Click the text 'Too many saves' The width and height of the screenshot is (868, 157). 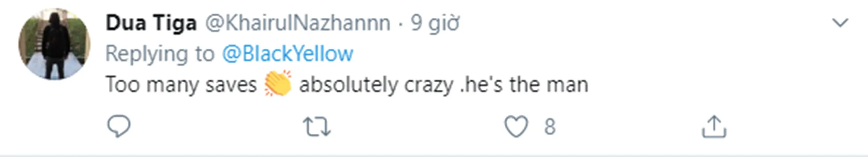point(181,85)
